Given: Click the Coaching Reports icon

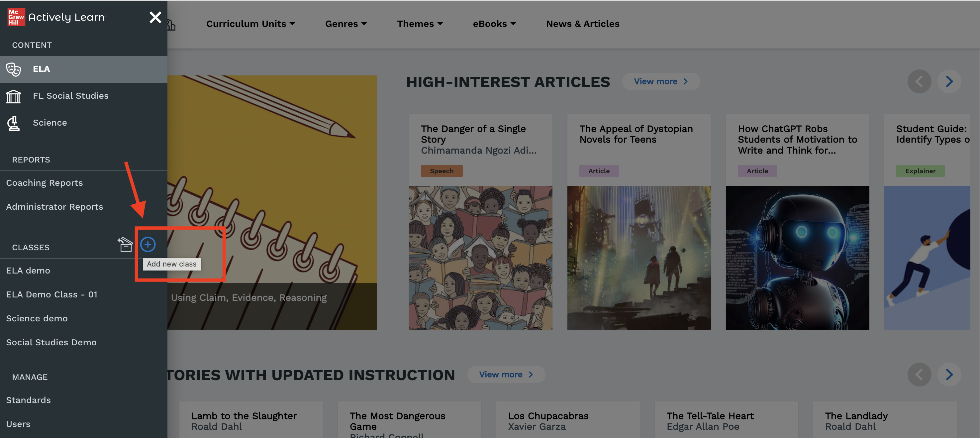Looking at the screenshot, I should (x=44, y=182).
